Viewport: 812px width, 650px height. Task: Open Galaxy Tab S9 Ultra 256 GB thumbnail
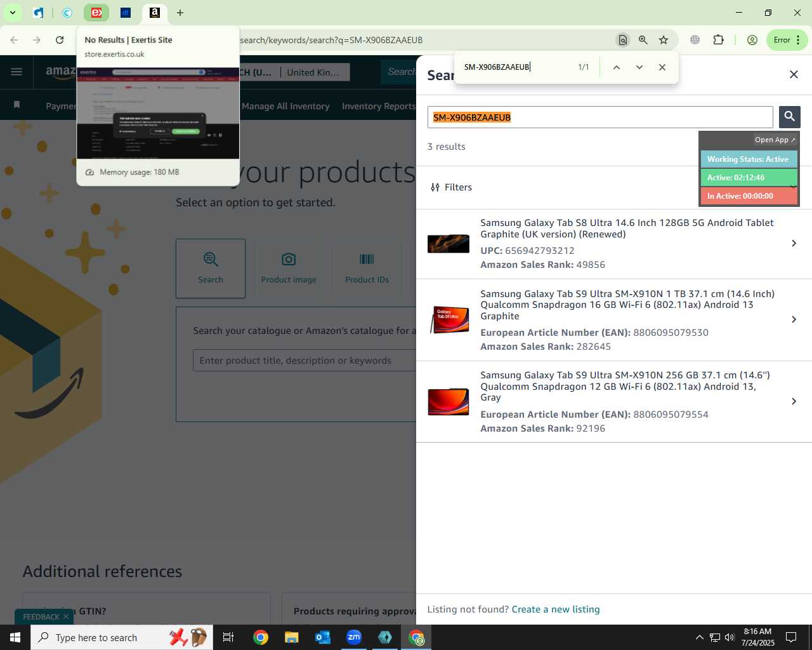449,402
